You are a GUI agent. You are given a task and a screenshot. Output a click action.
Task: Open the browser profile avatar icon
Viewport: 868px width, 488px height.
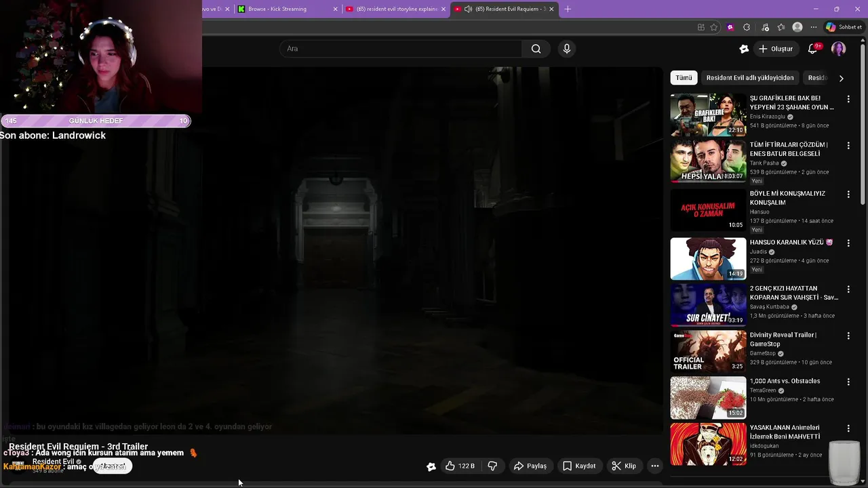(x=797, y=27)
